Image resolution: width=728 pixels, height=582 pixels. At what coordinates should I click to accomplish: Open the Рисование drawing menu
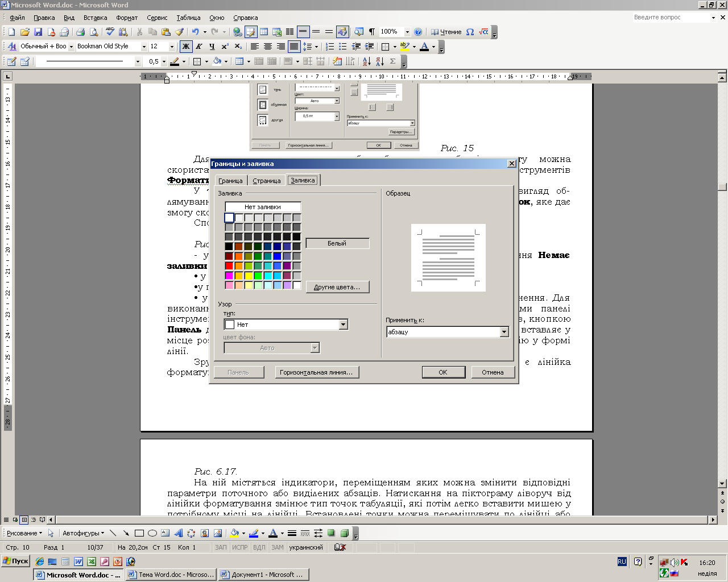(24, 533)
